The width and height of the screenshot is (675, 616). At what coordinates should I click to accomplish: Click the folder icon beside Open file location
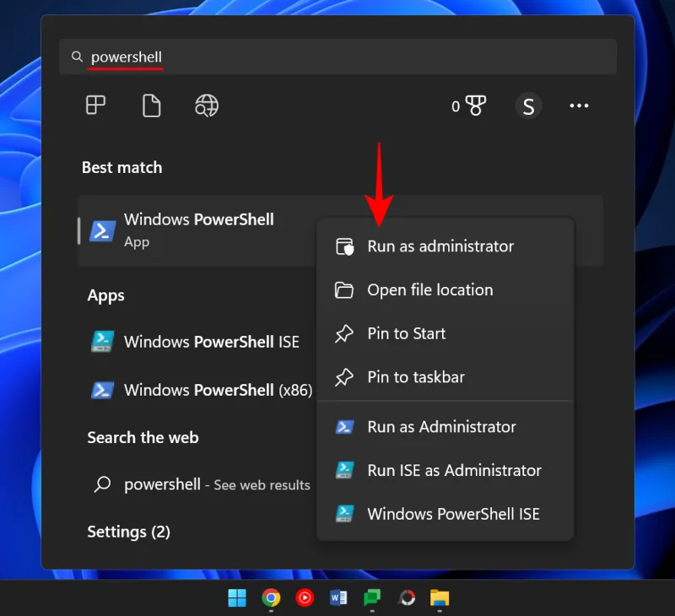point(344,290)
